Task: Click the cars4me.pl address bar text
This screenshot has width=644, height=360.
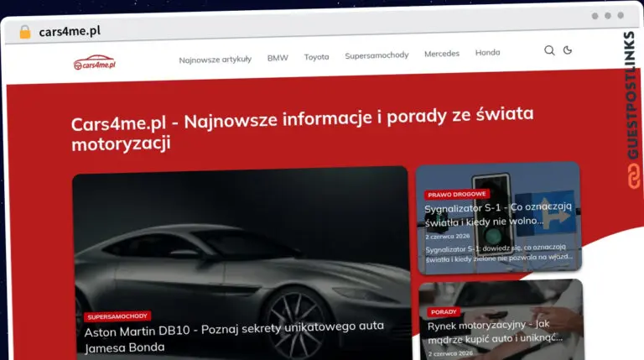Action: [70, 31]
